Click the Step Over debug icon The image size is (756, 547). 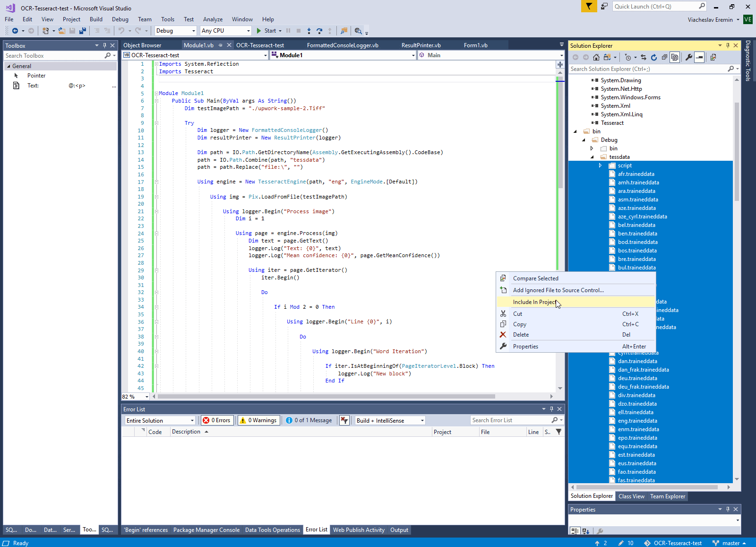pos(319,31)
